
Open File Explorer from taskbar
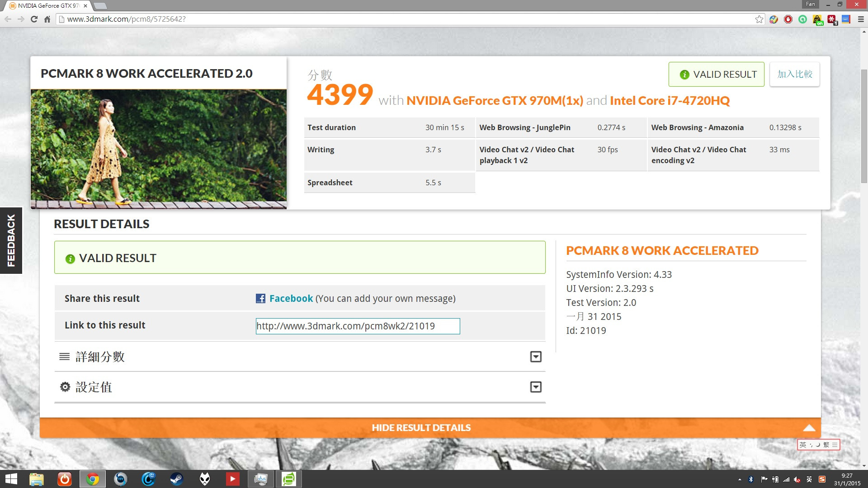click(x=37, y=479)
